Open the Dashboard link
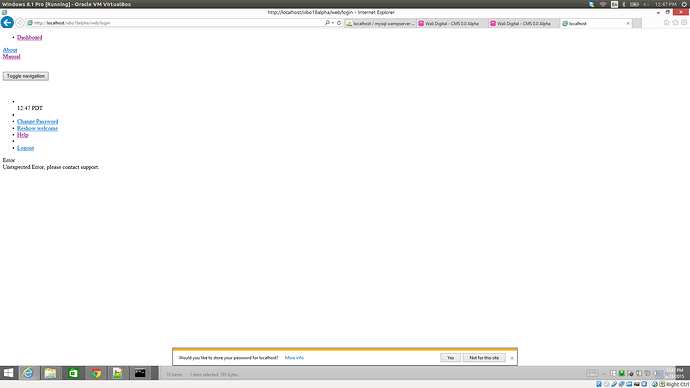The image size is (690, 388). click(x=29, y=37)
